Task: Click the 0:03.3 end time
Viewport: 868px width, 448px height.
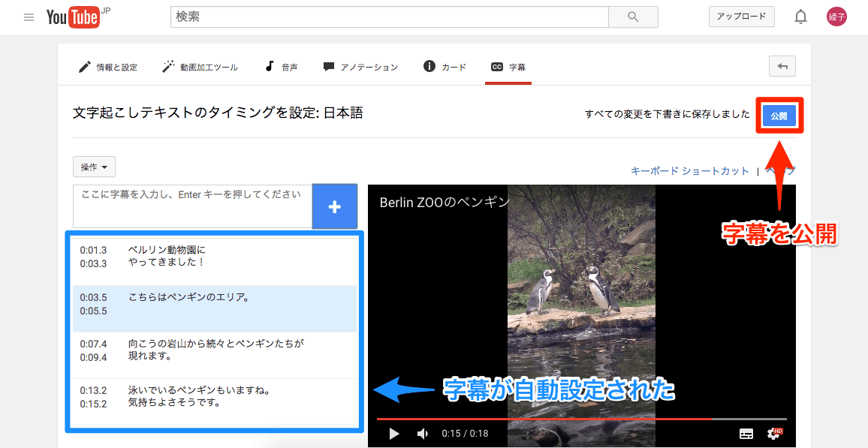Action: [x=93, y=264]
